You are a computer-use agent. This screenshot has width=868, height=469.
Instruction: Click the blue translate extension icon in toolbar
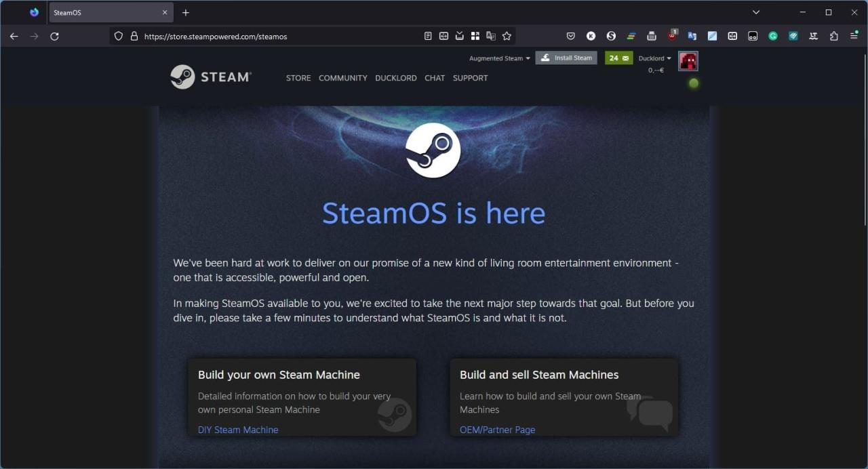point(692,36)
